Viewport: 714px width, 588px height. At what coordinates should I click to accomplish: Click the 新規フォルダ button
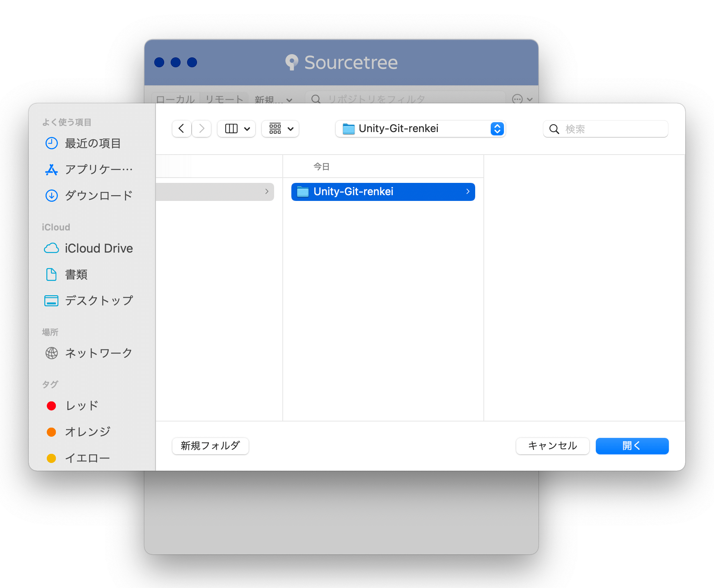(210, 446)
